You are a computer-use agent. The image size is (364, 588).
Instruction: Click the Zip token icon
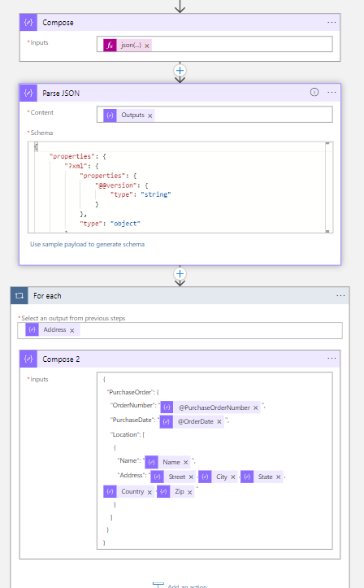(163, 491)
